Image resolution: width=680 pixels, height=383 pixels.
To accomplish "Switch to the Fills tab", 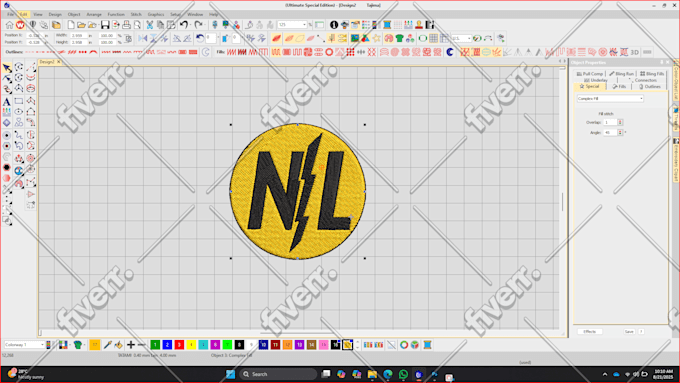I will pos(619,87).
